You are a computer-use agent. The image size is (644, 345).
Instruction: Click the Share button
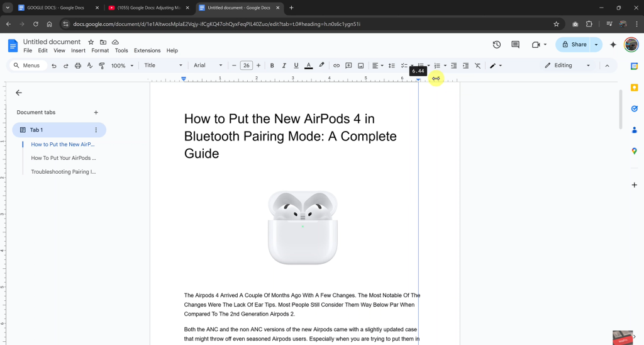coord(574,45)
